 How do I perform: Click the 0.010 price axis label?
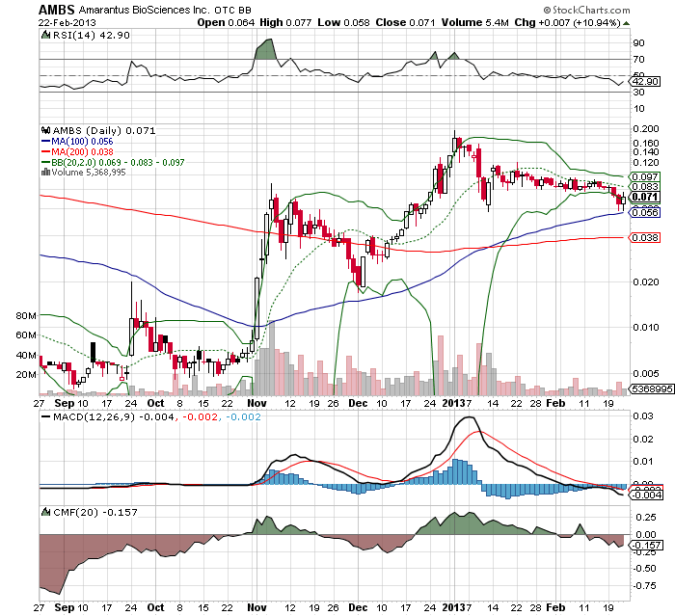646,327
